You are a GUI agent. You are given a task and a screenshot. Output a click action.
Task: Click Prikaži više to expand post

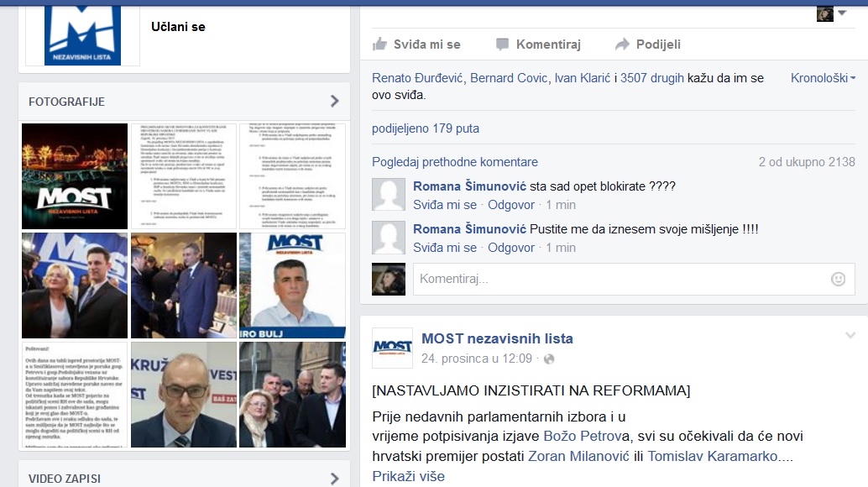click(x=408, y=476)
